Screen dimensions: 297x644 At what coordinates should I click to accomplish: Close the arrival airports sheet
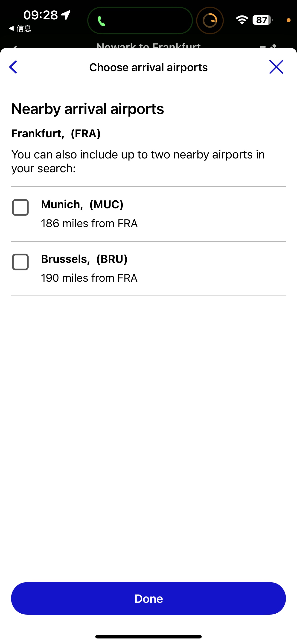click(276, 67)
